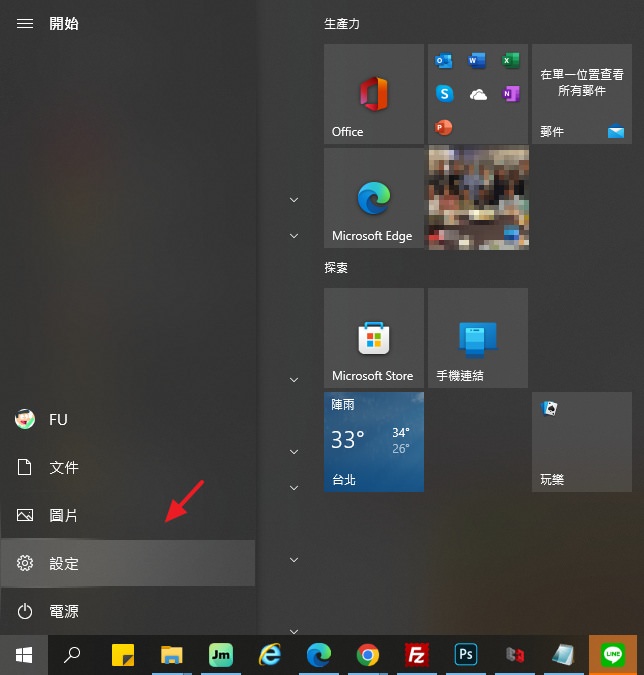Open the hamburger menu beside 開始
This screenshot has height=675, width=644.
pyautogui.click(x=25, y=24)
